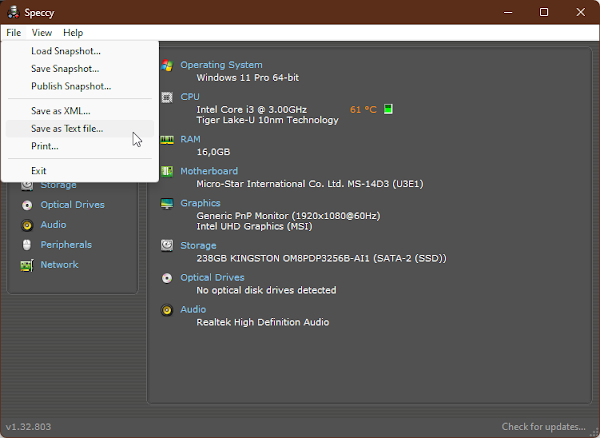This screenshot has width=600, height=438.
Task: Click the sidebar Optical Drives disc icon
Action: tap(27, 205)
